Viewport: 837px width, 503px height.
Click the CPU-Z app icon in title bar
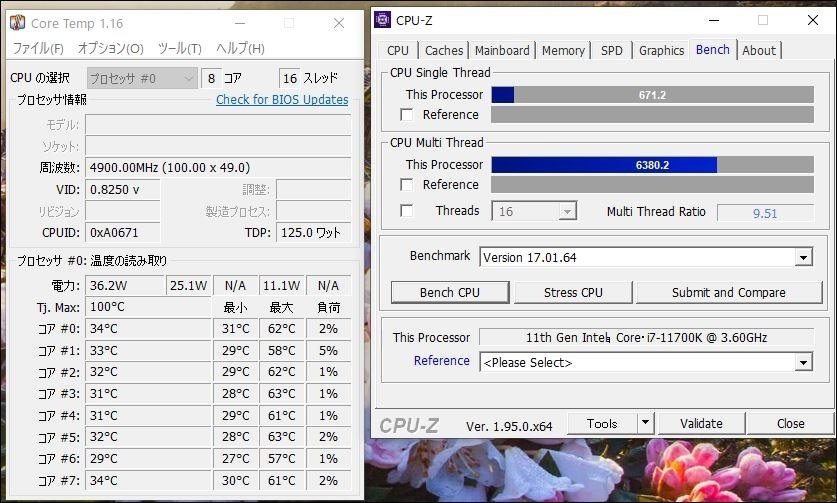[x=382, y=20]
